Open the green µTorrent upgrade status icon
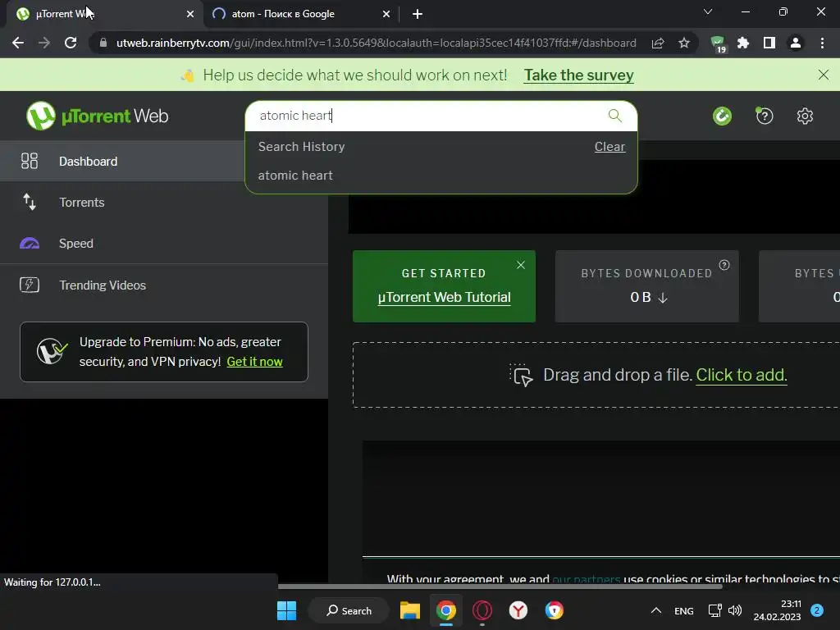Image resolution: width=840 pixels, height=630 pixels. [x=722, y=116]
